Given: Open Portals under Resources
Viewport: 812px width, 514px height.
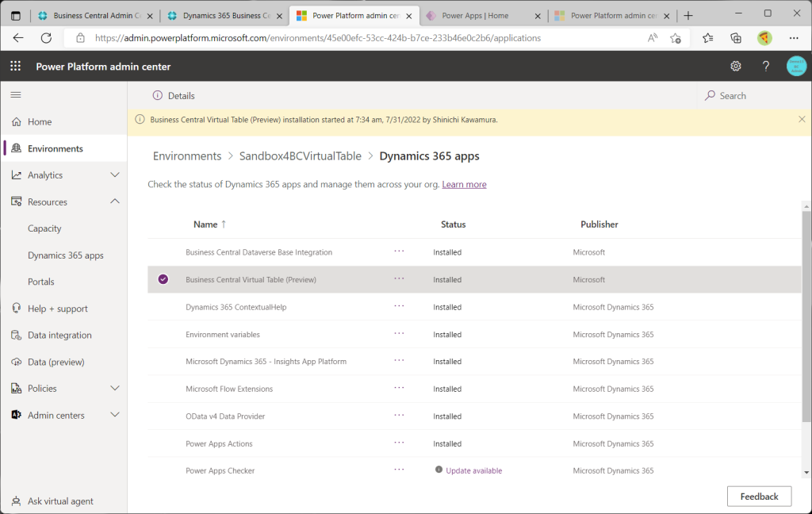Looking at the screenshot, I should (x=41, y=282).
